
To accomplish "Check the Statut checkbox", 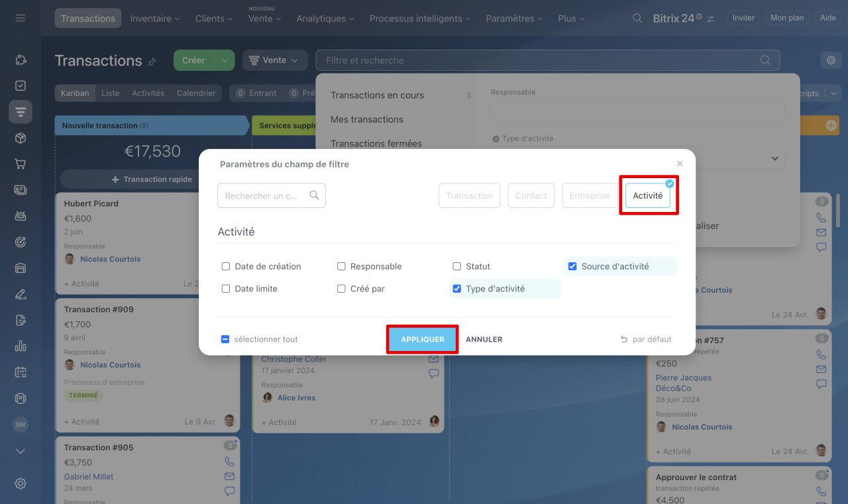I will (456, 266).
